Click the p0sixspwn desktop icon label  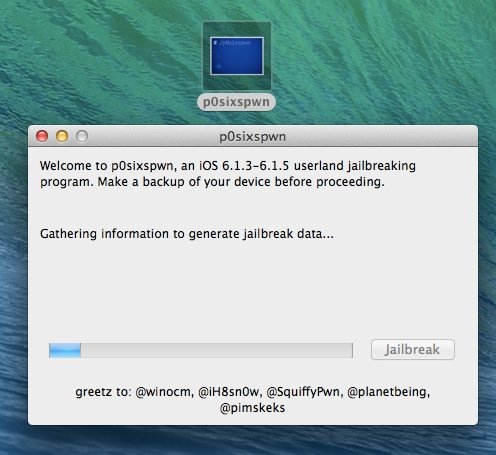236,102
